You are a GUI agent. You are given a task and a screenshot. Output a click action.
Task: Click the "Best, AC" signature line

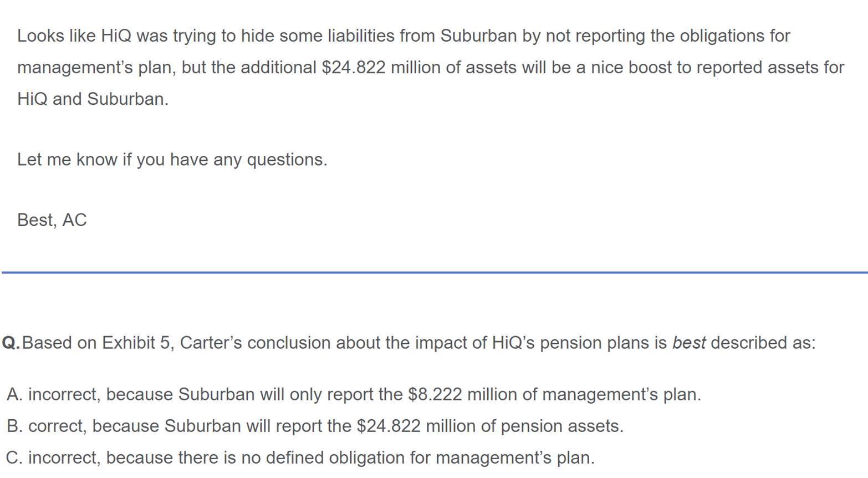(x=52, y=220)
